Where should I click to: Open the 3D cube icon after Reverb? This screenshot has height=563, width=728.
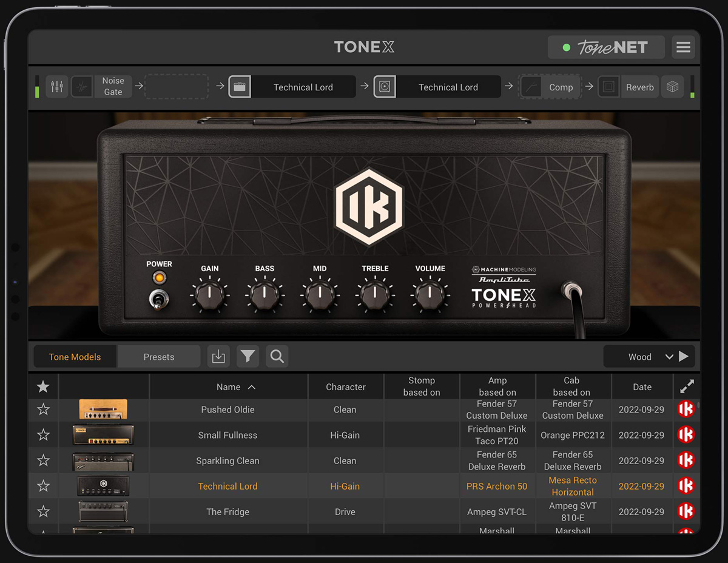click(672, 87)
